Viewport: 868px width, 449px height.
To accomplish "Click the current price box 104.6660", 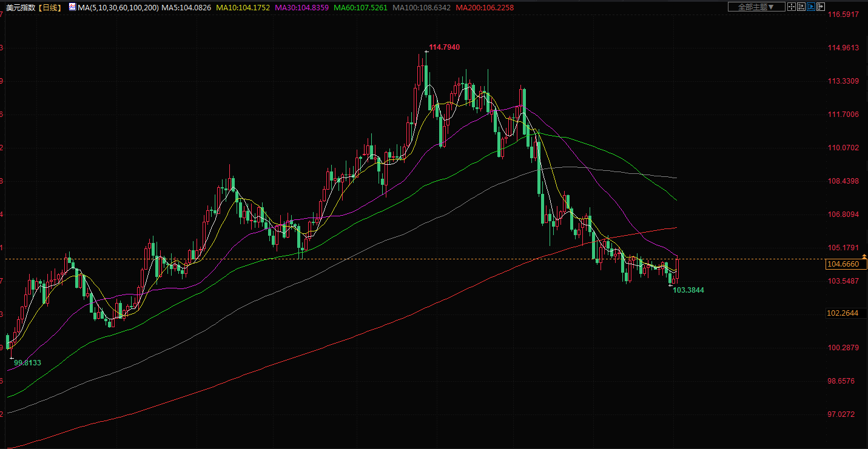I will coord(846,264).
